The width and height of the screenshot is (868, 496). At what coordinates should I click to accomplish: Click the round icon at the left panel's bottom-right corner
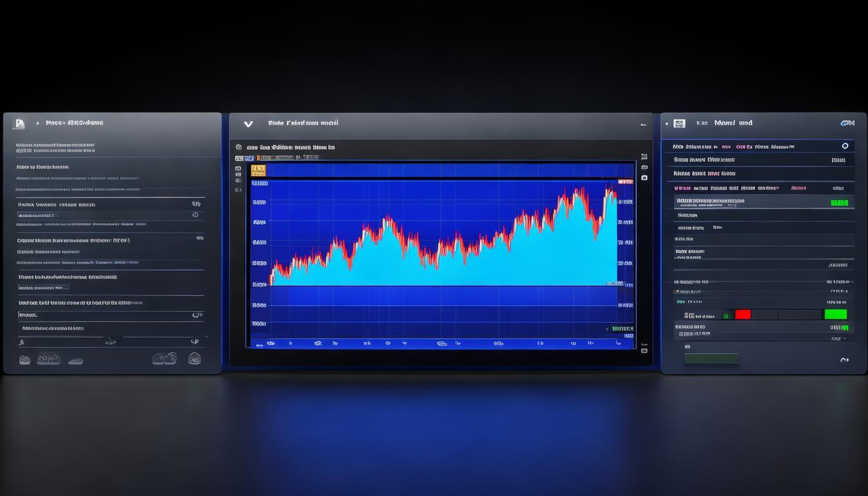194,358
